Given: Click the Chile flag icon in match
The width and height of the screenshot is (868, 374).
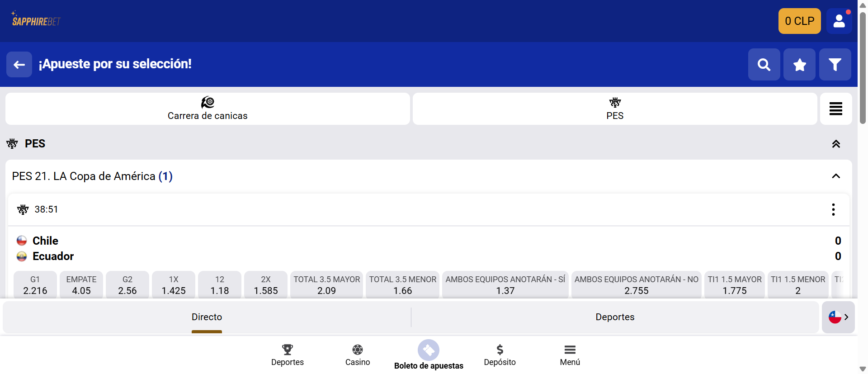Looking at the screenshot, I should pyautogui.click(x=22, y=240).
